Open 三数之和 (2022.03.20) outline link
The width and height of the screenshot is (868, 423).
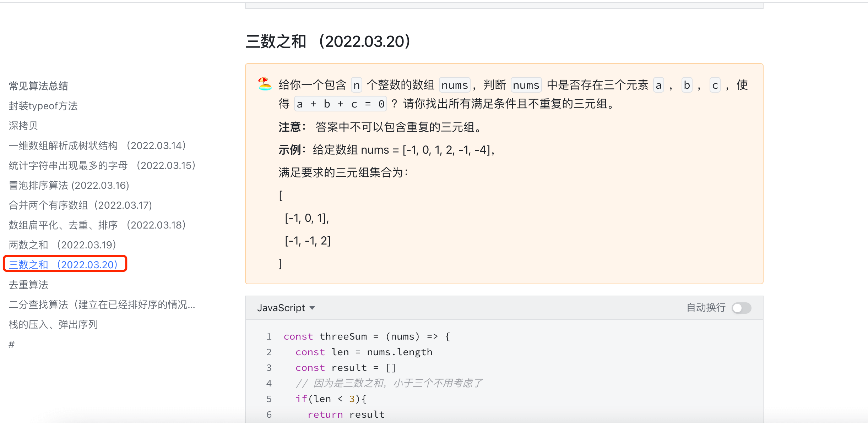tap(63, 265)
